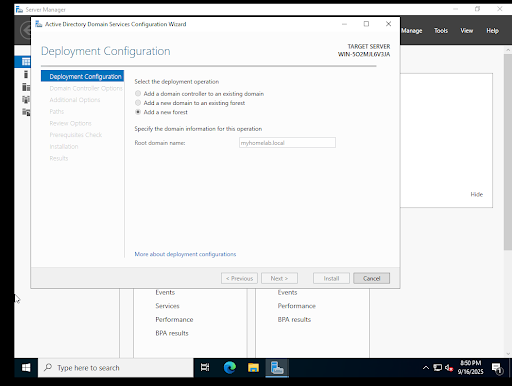Select Domain Controller Options wizard step
512x386 pixels.
[x=86, y=88]
